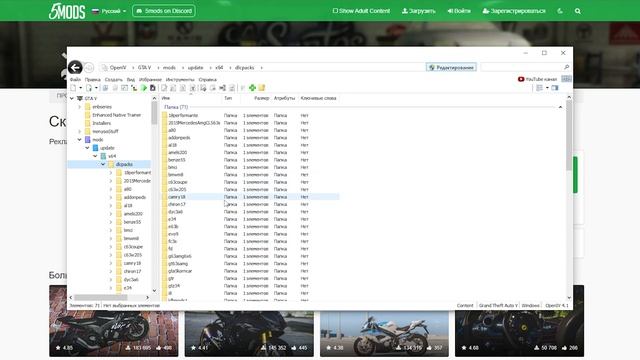Open the Инструменты menu
Screen dimensions: 640x360
point(180,80)
